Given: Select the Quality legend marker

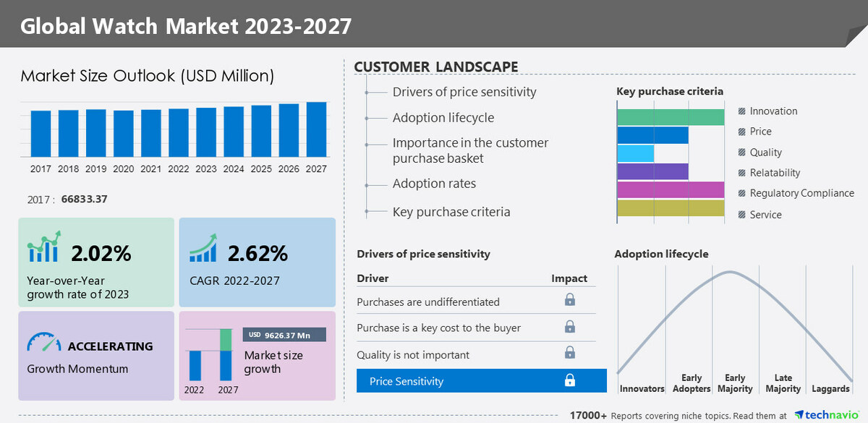Looking at the screenshot, I should pyautogui.click(x=742, y=153).
